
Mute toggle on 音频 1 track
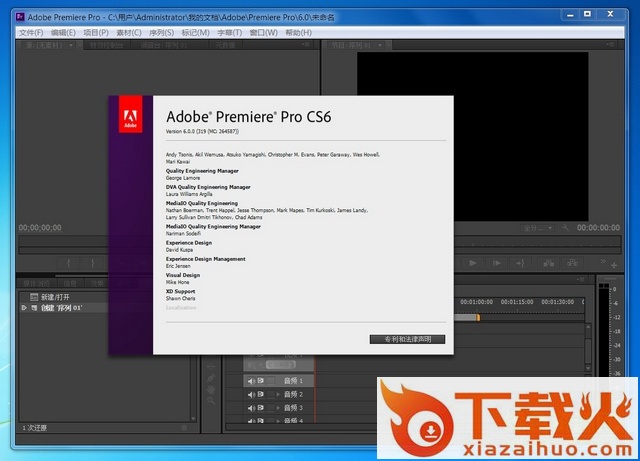(251, 381)
